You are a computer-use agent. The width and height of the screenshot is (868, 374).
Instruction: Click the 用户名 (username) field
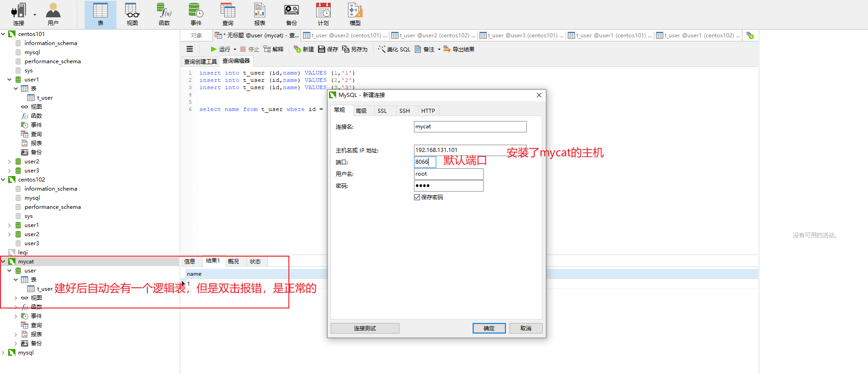pos(449,174)
